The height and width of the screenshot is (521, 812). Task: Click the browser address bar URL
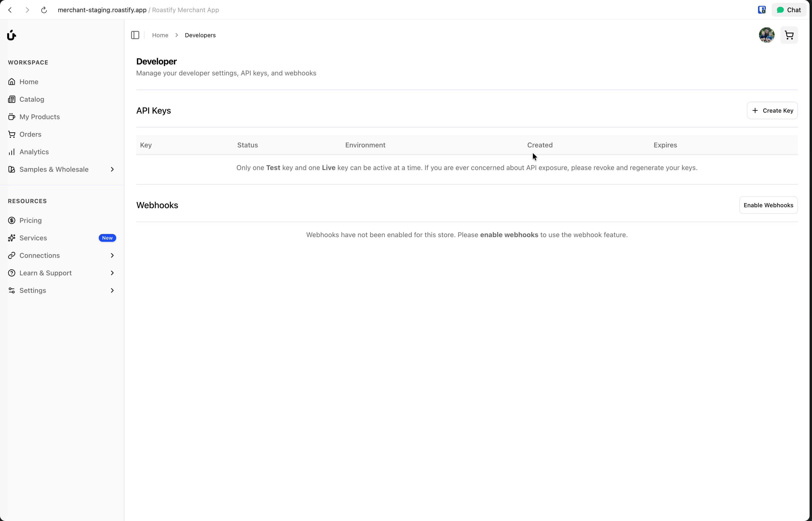pos(102,10)
